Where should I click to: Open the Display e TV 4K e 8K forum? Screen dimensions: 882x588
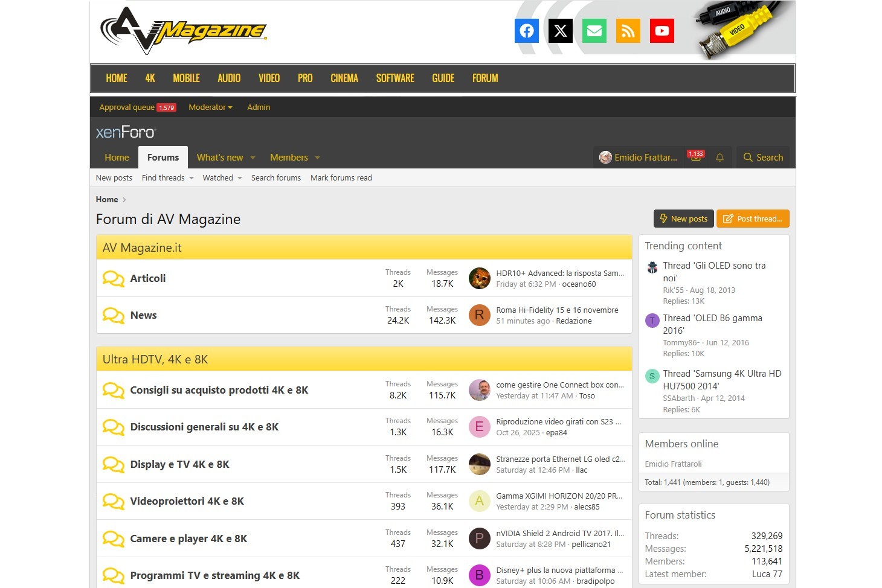[179, 464]
